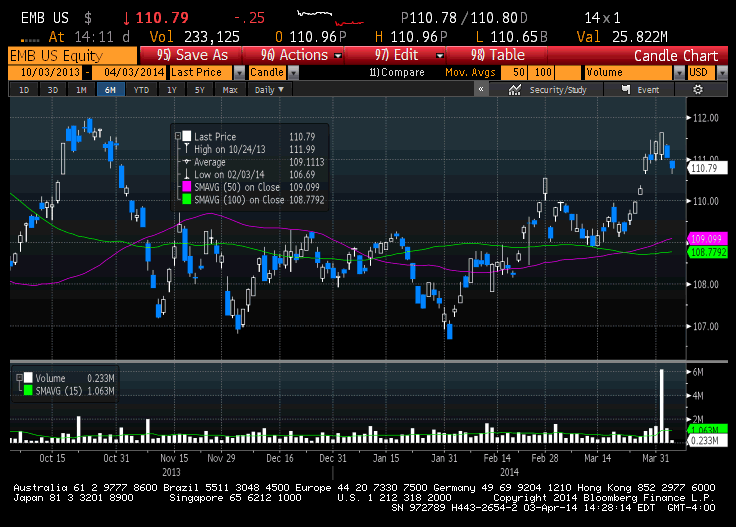This screenshot has height=527, width=736.
Task: Select the YTD range tab
Action: pyautogui.click(x=141, y=90)
